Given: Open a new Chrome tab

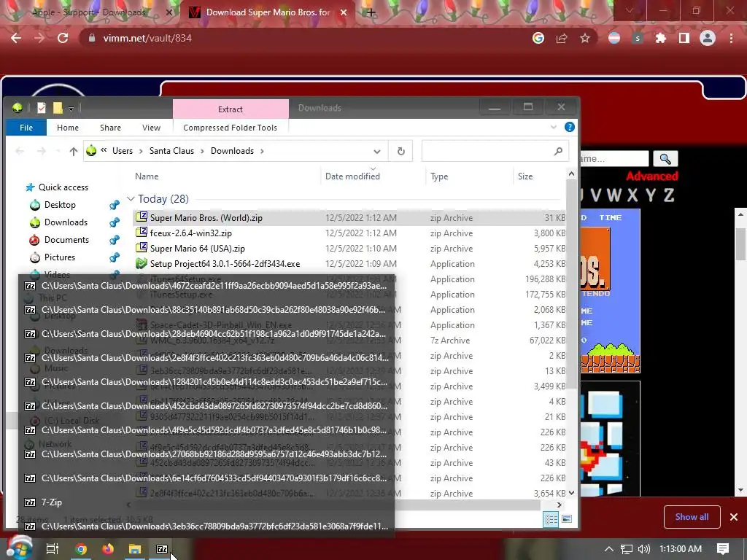Looking at the screenshot, I should coord(371,12).
